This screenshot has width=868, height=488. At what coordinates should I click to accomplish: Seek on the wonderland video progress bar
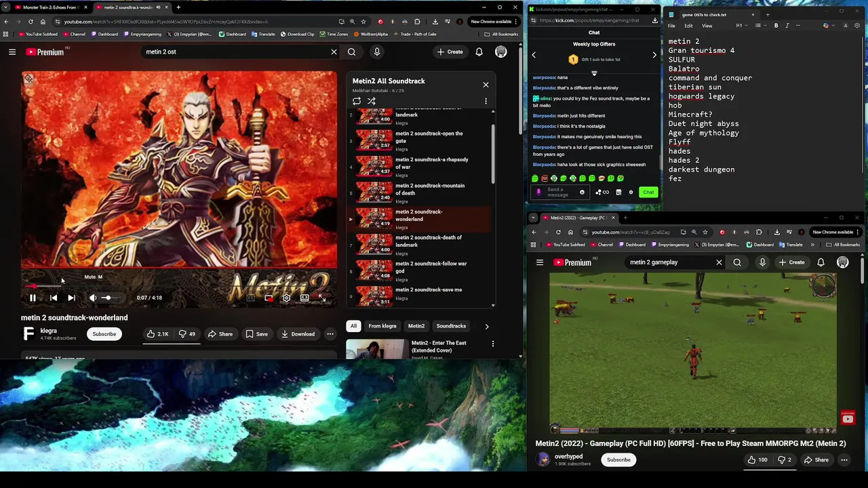click(x=179, y=285)
